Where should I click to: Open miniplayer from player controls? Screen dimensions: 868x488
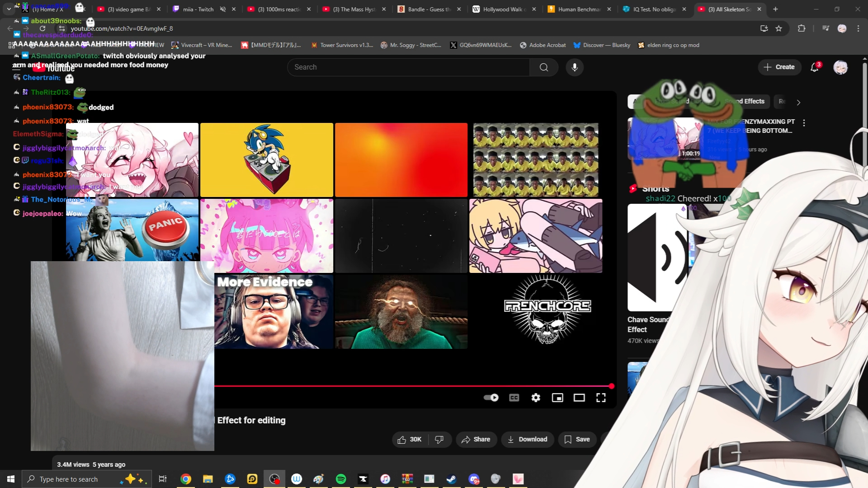pos(557,398)
